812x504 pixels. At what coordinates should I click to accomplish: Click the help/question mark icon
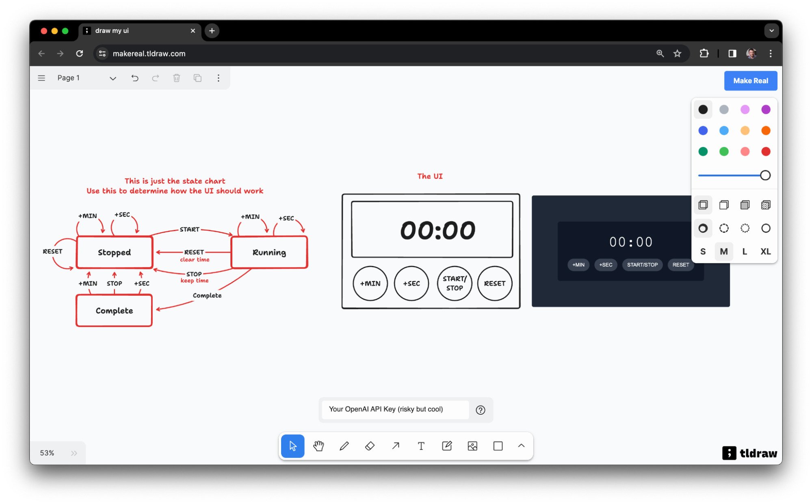point(481,409)
